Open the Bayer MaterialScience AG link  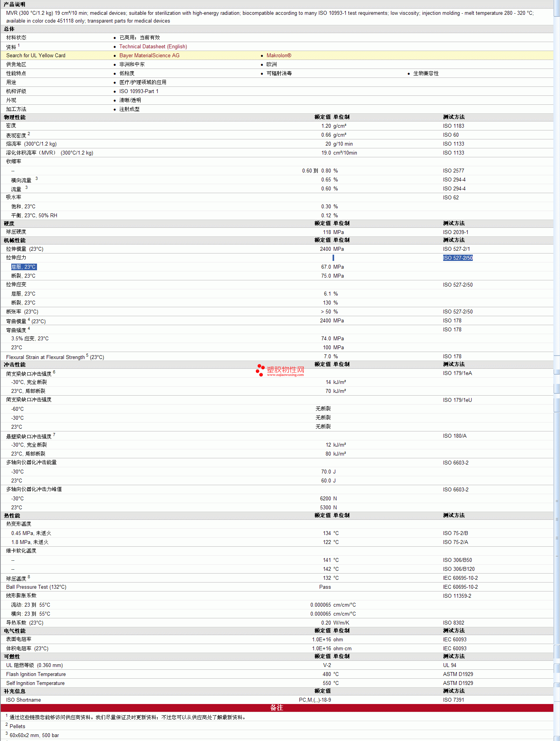(x=150, y=56)
